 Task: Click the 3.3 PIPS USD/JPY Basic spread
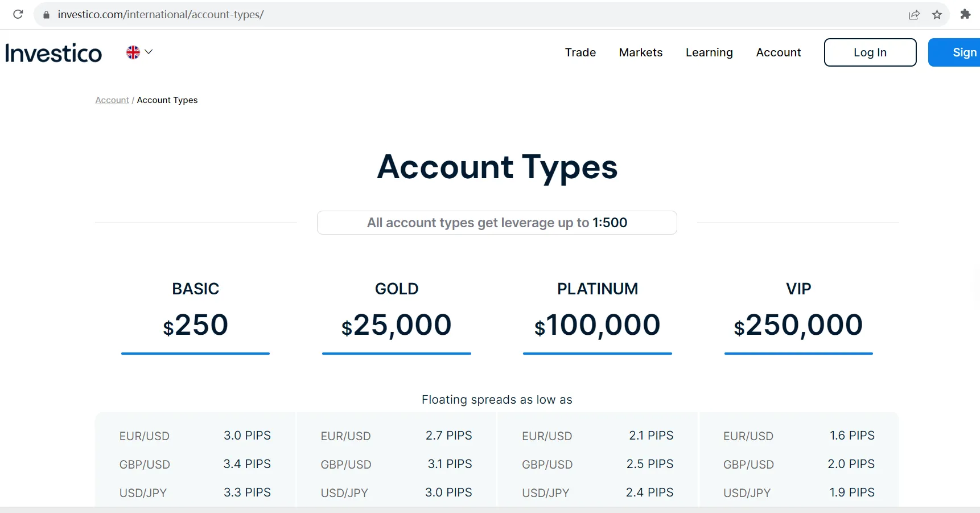(x=247, y=493)
